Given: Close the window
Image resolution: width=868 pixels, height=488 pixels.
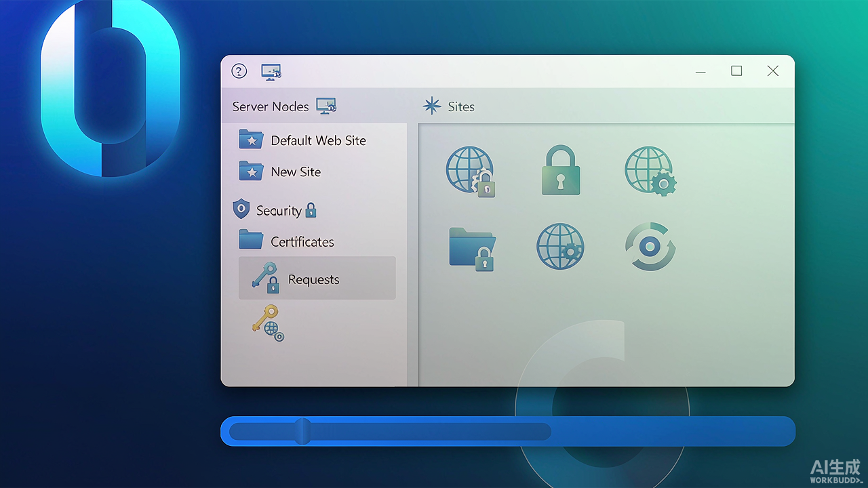Looking at the screenshot, I should [x=772, y=71].
